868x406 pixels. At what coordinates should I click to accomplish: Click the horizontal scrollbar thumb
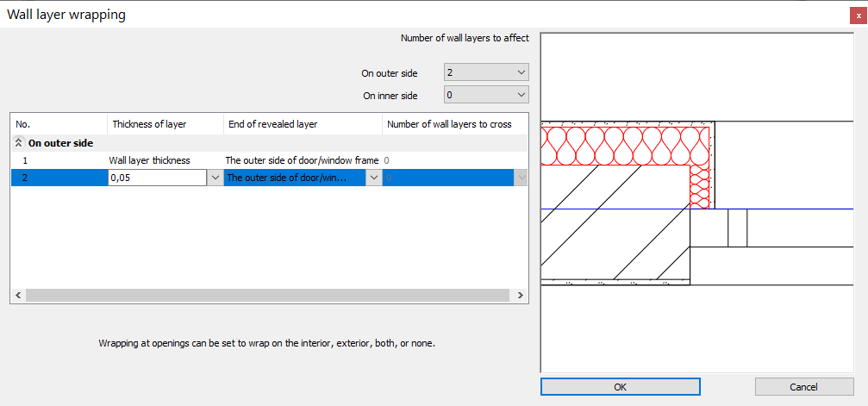pyautogui.click(x=267, y=296)
